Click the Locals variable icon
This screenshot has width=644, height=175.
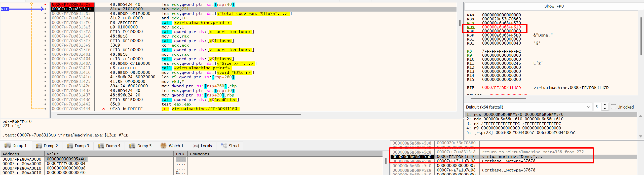(x=196, y=146)
